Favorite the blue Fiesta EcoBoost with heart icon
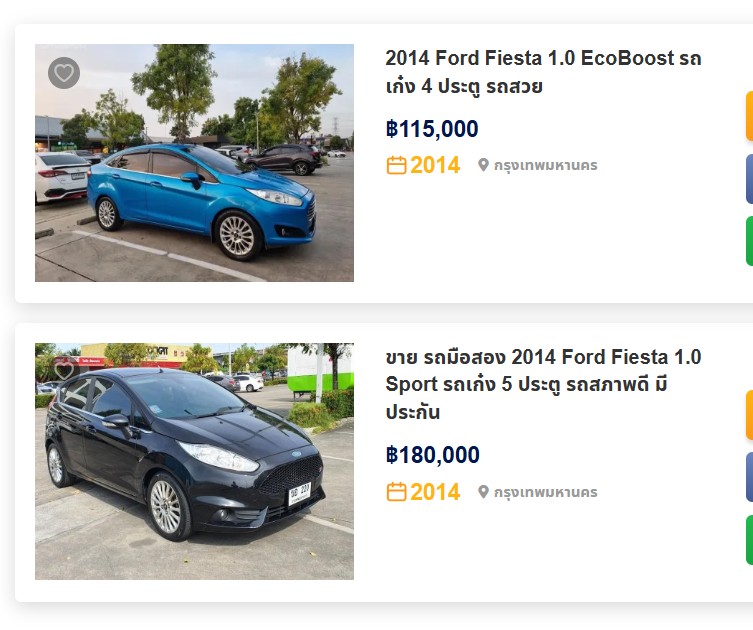Viewport: 753px width, 630px height. (x=64, y=73)
